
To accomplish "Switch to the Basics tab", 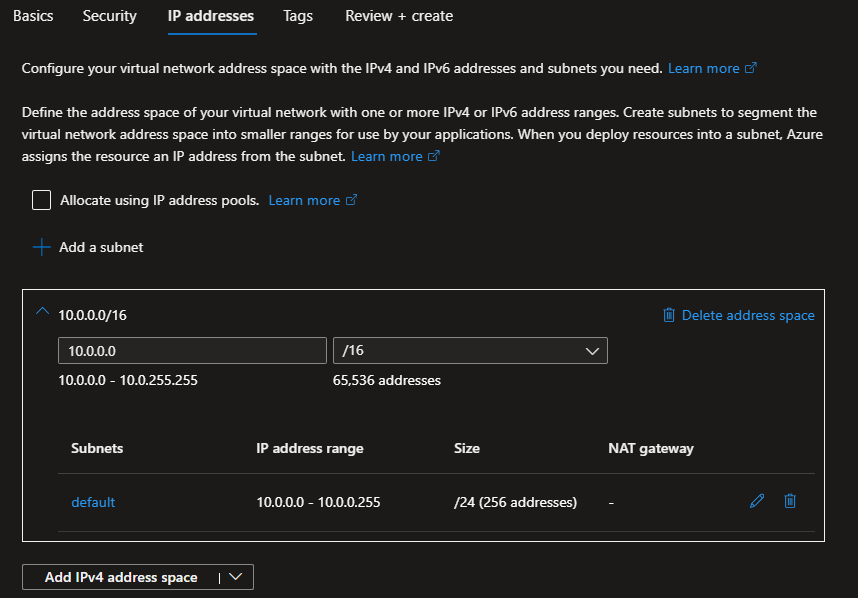I will coord(33,16).
